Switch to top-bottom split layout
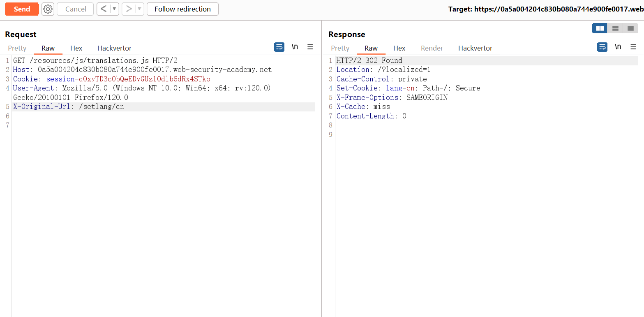The image size is (644, 317). (615, 28)
